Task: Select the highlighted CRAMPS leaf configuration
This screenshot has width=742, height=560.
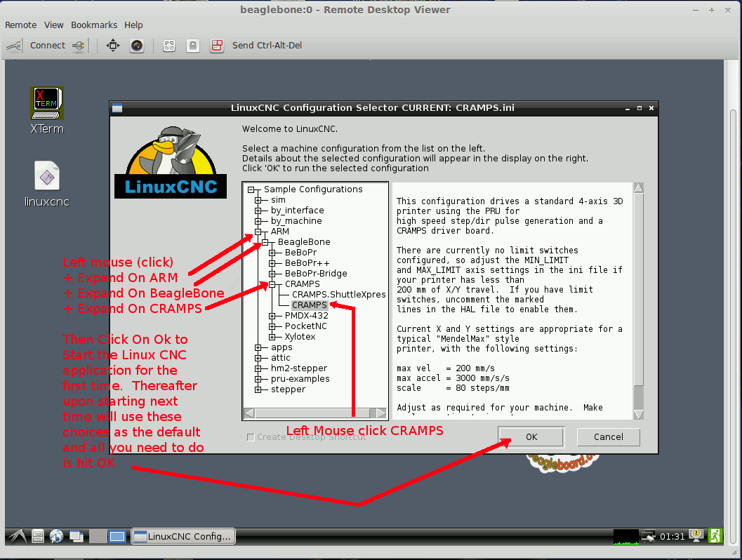Action: click(310, 305)
